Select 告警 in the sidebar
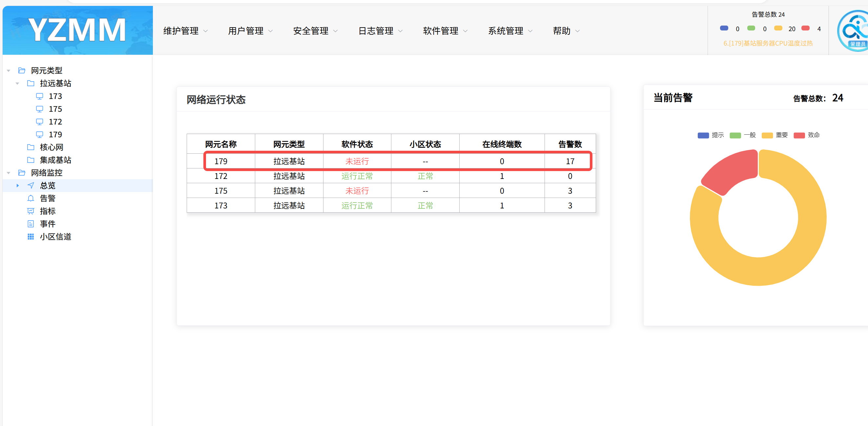Screen dimensions: 868x426 (48, 198)
